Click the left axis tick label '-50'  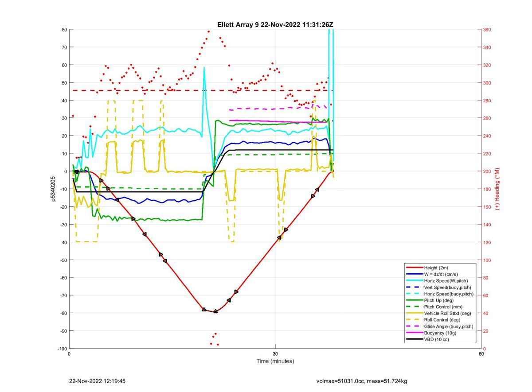point(63,260)
